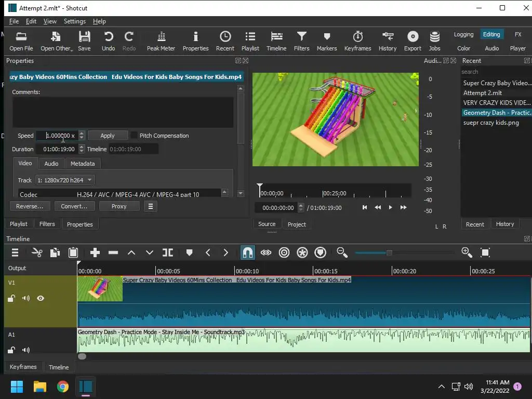Increase Speed with up stepper arrow
Image resolution: width=532 pixels, height=399 pixels.
(x=82, y=133)
